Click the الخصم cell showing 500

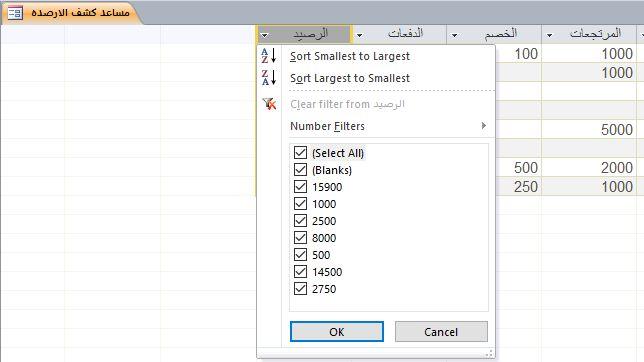[519, 167]
